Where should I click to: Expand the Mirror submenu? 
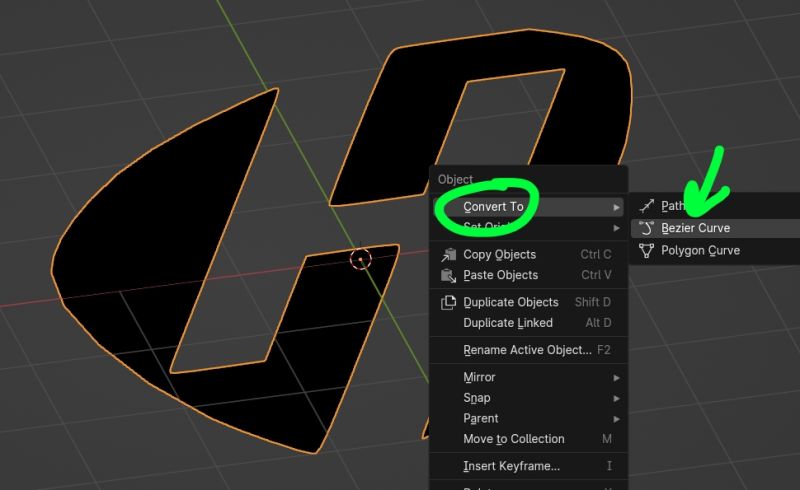529,377
